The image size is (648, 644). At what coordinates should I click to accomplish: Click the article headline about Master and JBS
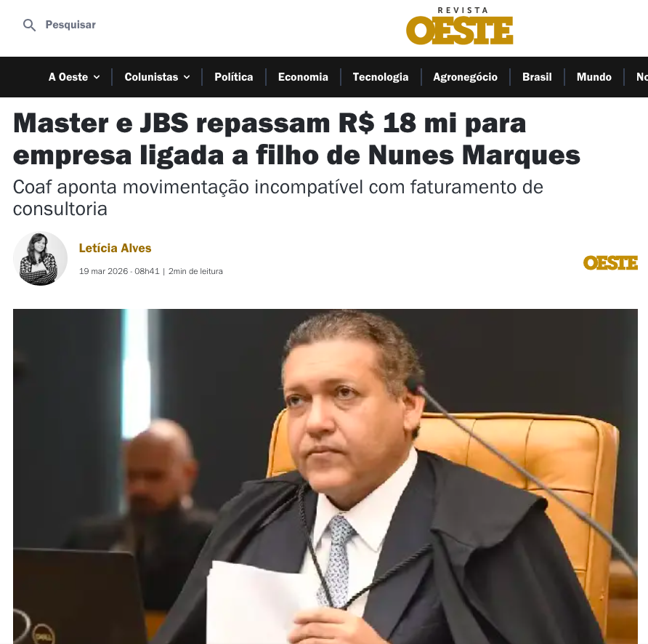coord(296,139)
